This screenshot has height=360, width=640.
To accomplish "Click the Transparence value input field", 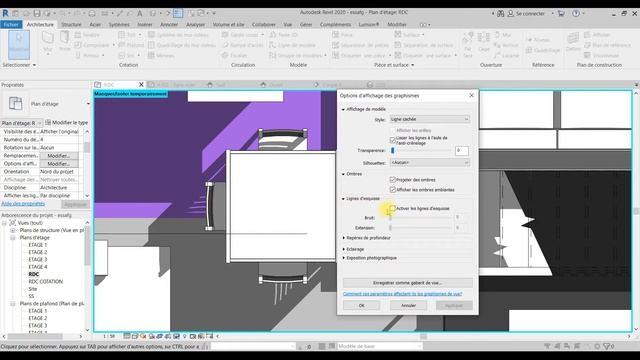I will click(462, 151).
